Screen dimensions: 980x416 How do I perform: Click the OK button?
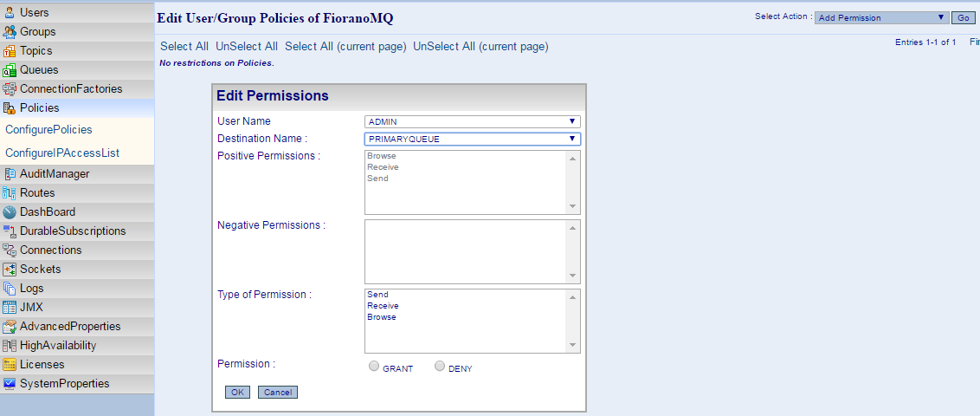pos(237,393)
